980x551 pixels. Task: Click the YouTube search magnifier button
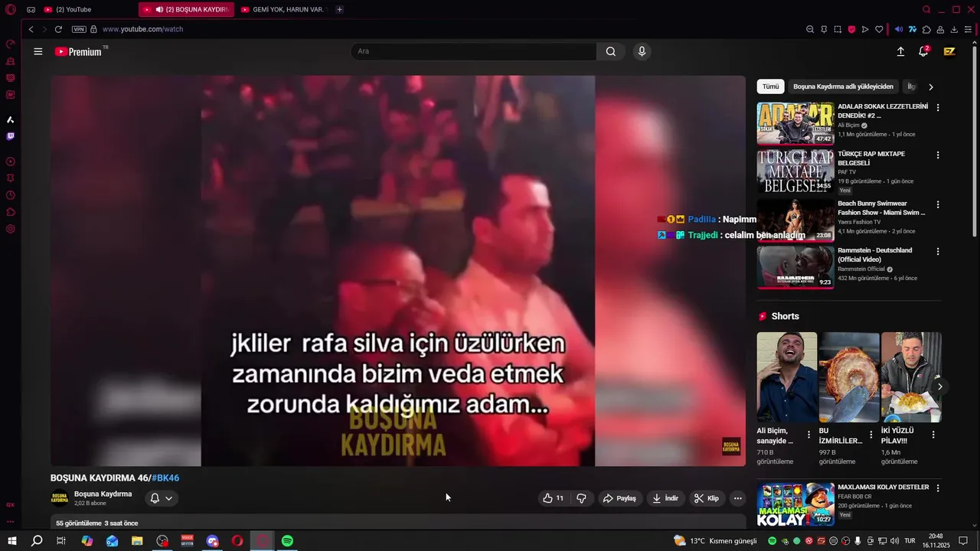pyautogui.click(x=610, y=51)
